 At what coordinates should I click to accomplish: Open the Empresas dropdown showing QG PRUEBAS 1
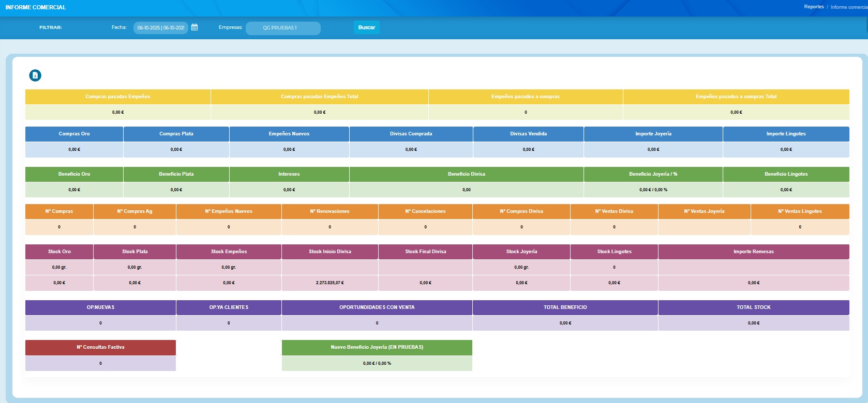click(282, 28)
